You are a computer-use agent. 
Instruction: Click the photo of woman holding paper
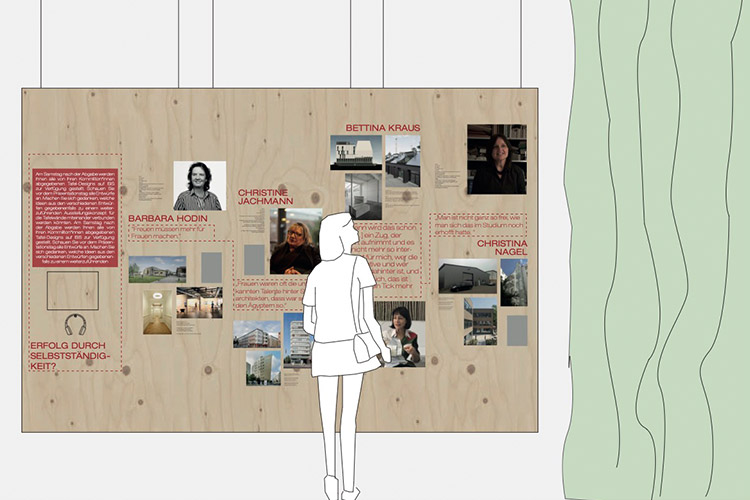(399, 335)
